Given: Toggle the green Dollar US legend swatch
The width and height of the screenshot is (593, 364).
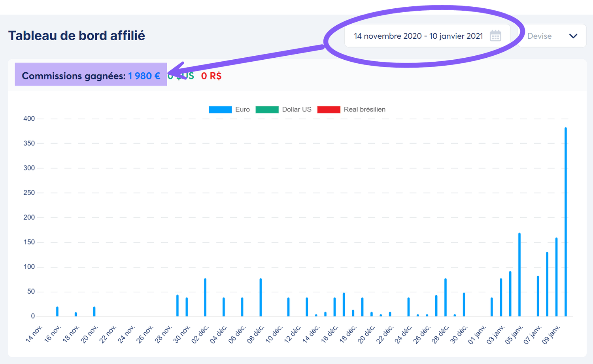Looking at the screenshot, I should [267, 109].
